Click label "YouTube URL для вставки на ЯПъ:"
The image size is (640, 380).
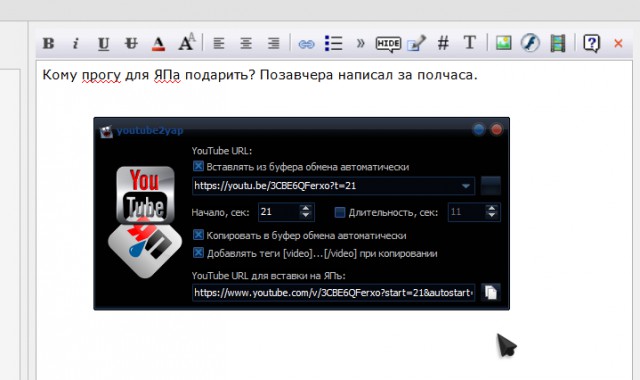coord(269,276)
